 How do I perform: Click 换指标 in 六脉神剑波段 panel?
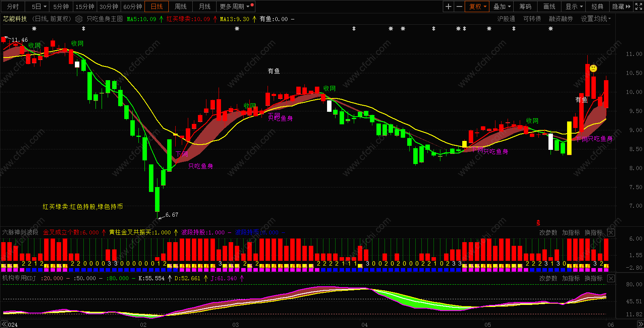593,232
